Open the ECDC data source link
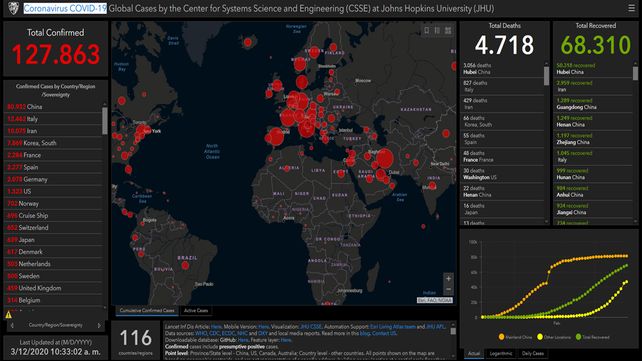Screen dimensions: 642x361 pos(228,334)
